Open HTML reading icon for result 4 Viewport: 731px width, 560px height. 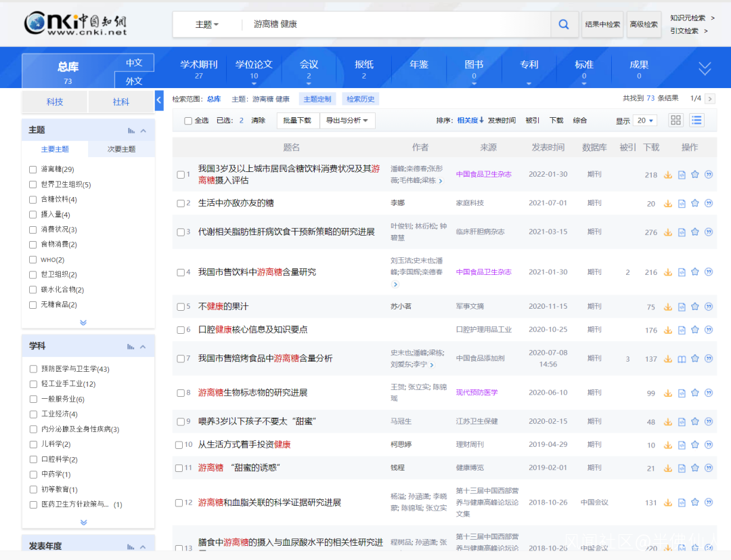[682, 272]
